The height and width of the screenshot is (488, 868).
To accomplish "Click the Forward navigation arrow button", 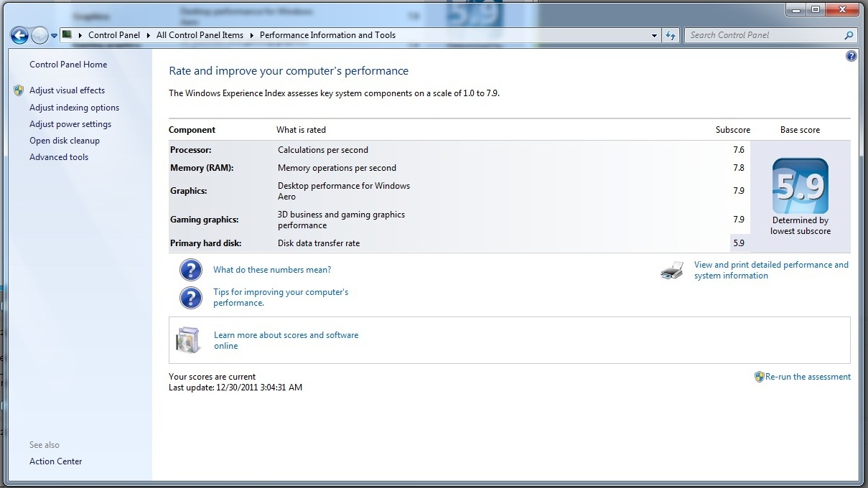I will pos(40,35).
